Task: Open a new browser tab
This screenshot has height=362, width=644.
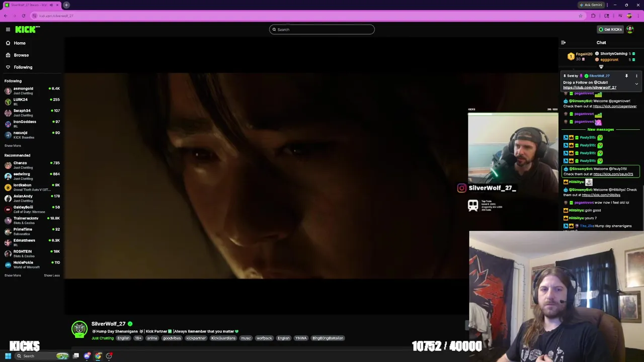Action: 66,5
